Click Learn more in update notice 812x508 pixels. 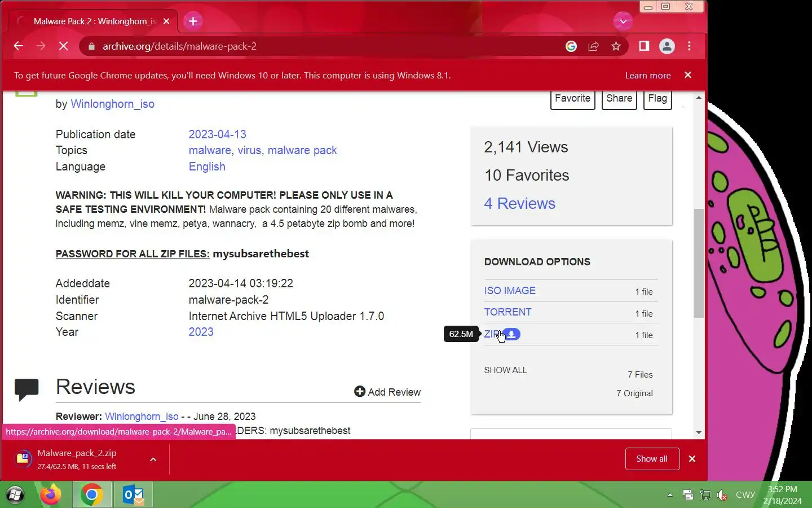(x=648, y=75)
